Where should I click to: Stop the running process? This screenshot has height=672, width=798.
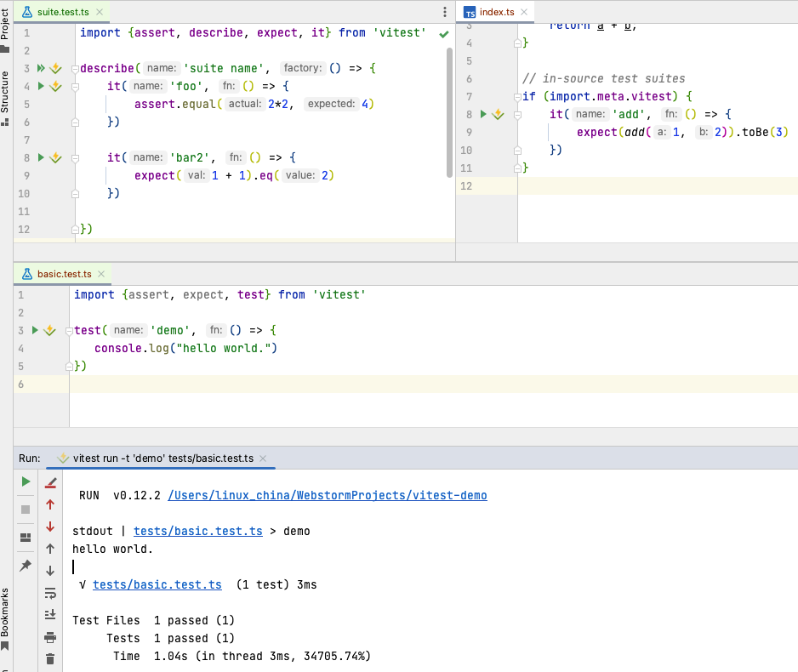tap(26, 510)
